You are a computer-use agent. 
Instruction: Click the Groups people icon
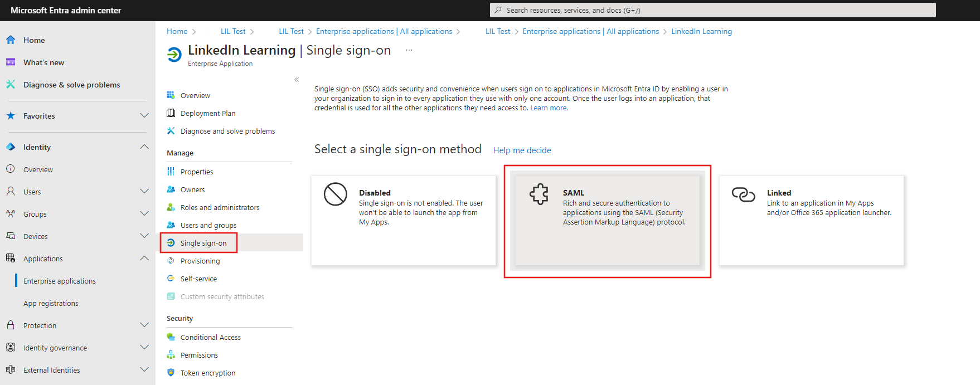pos(11,213)
